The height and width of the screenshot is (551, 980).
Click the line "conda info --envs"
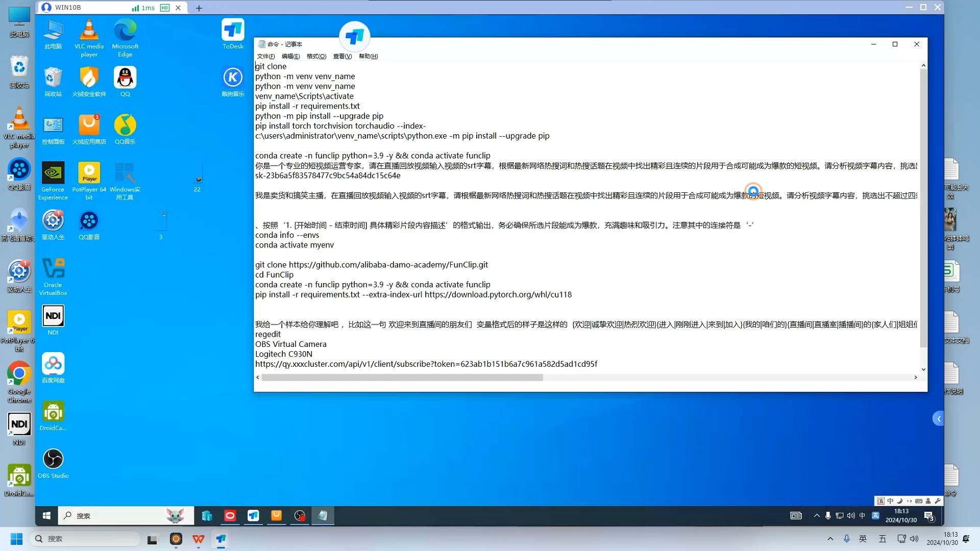[287, 235]
